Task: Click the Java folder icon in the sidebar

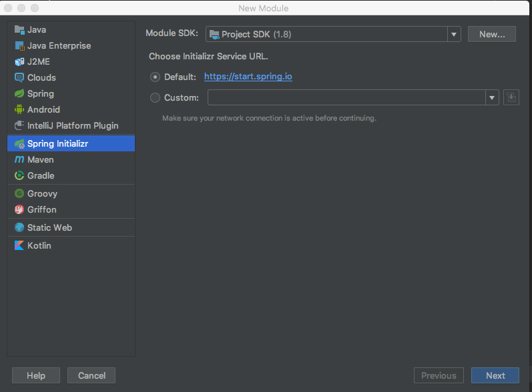Action: (19, 30)
